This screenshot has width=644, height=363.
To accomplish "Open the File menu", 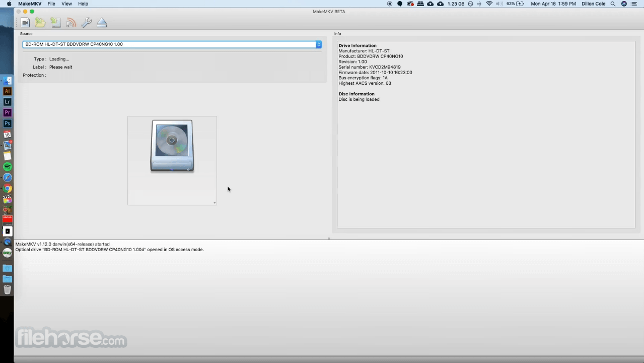I will click(x=51, y=4).
